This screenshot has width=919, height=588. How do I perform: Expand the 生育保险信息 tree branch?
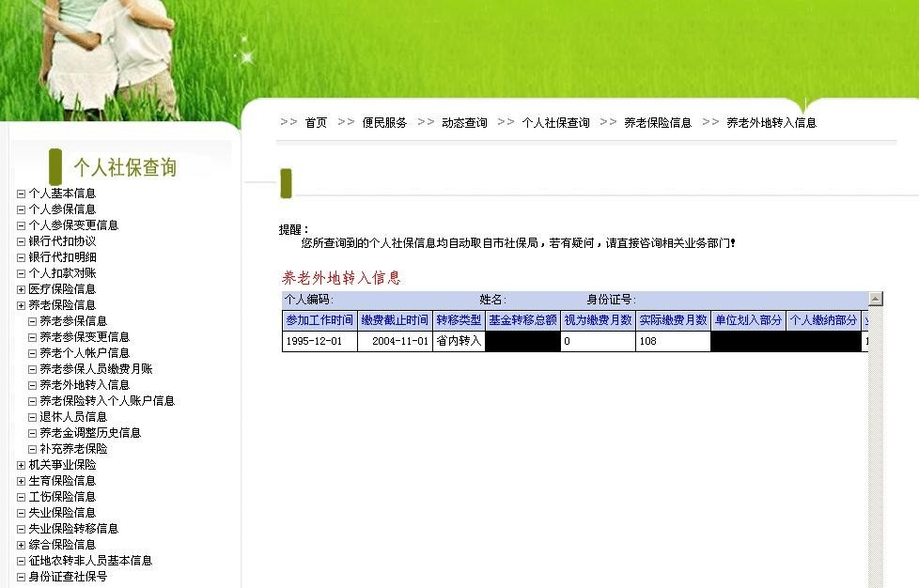pyautogui.click(x=21, y=480)
